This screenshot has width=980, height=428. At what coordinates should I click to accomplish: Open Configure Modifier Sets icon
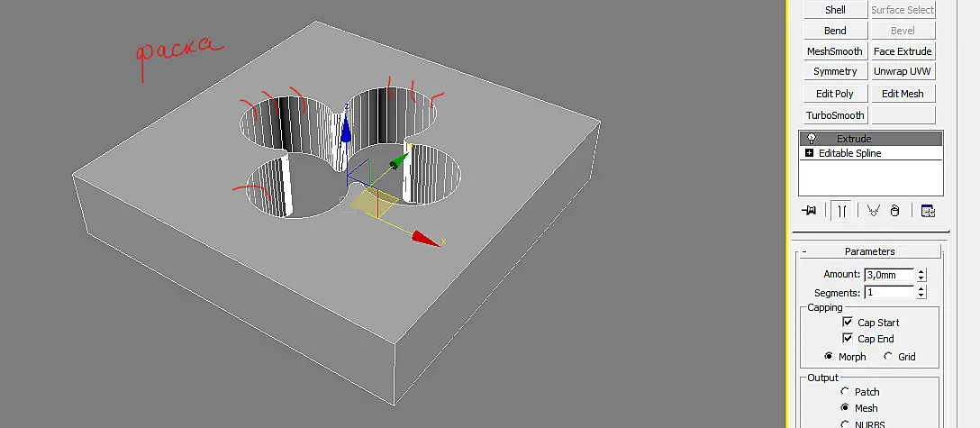(x=928, y=211)
